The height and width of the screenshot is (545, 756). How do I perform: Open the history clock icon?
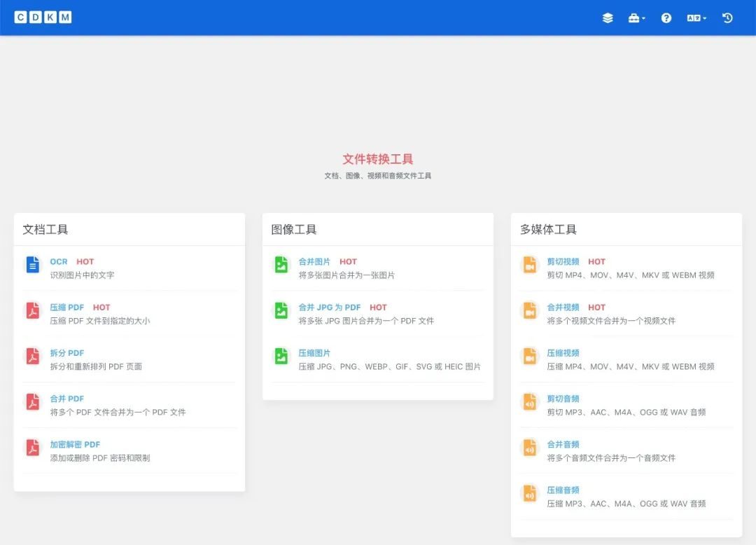click(727, 18)
